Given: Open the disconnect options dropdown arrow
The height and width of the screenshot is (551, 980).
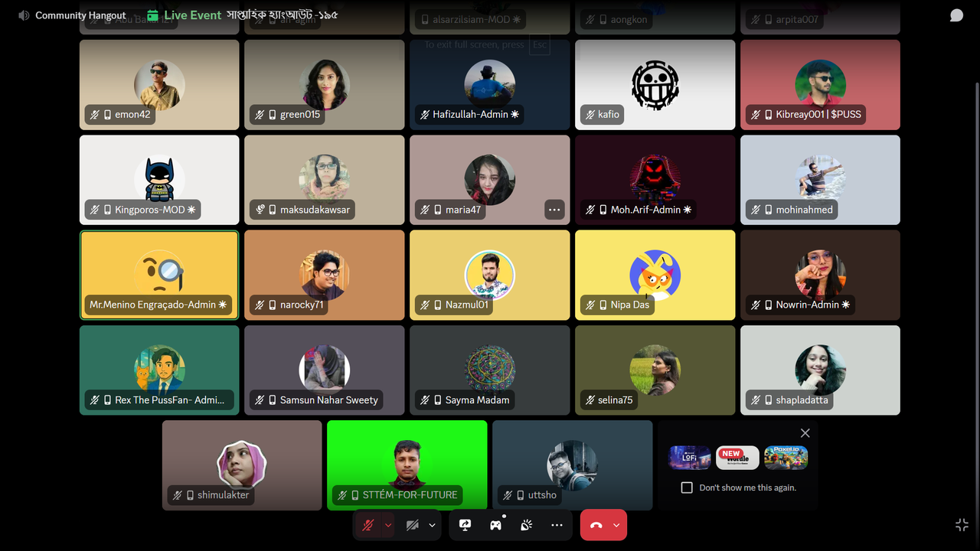Looking at the screenshot, I should (x=616, y=525).
